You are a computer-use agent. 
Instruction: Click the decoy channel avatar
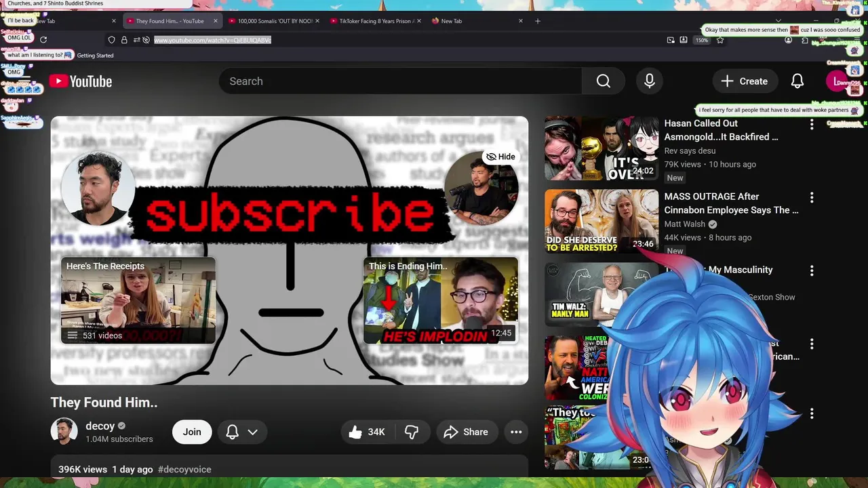[x=64, y=432]
